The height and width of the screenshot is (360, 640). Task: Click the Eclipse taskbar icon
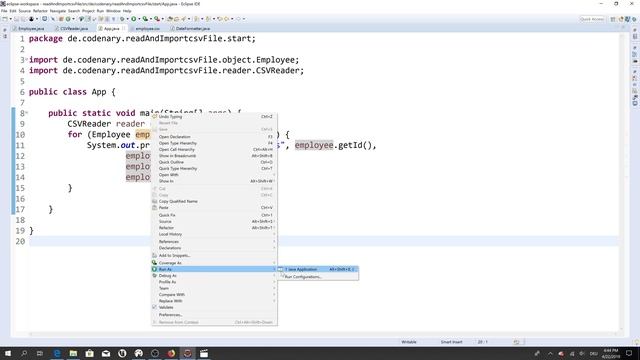click(187, 353)
